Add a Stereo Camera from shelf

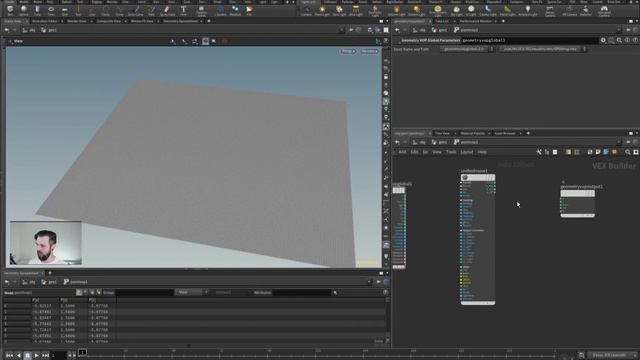tap(550, 10)
